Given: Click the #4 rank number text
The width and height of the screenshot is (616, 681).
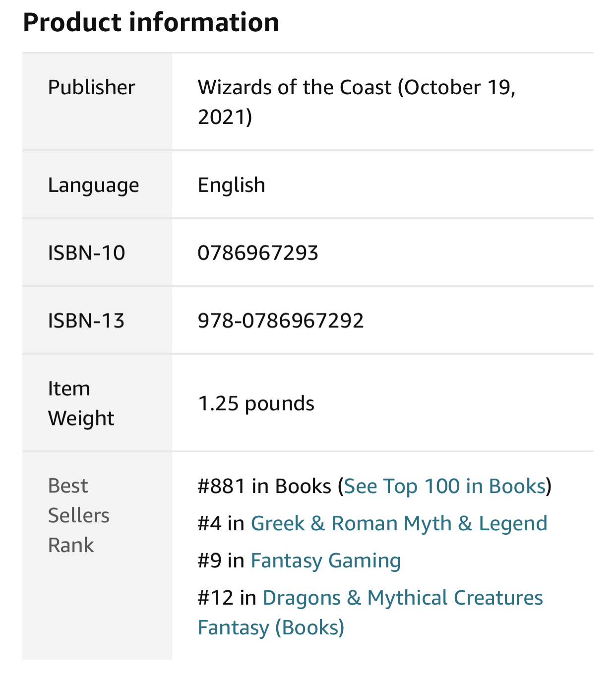Looking at the screenshot, I should point(209,524).
